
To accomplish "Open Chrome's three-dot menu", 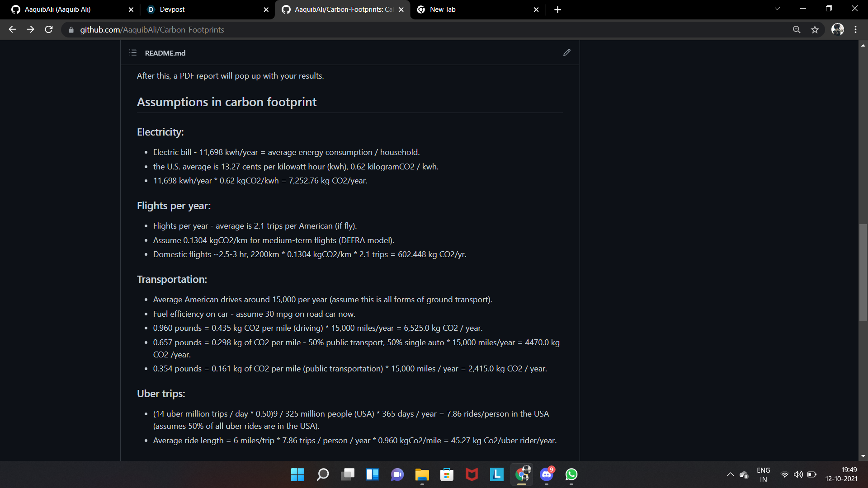I will [x=855, y=30].
